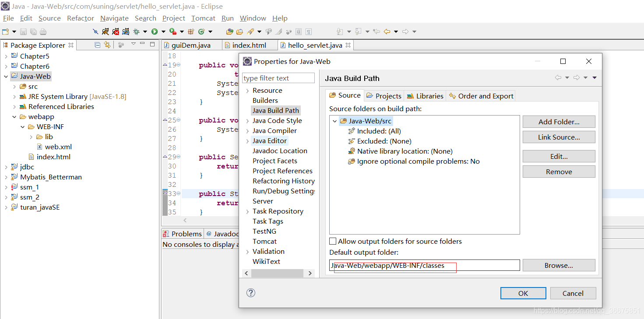Click the green Run button icon

(x=155, y=32)
